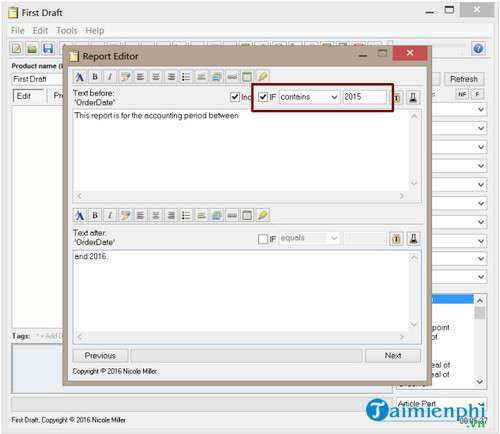Expand the Article Part dropdown

pos(441,404)
